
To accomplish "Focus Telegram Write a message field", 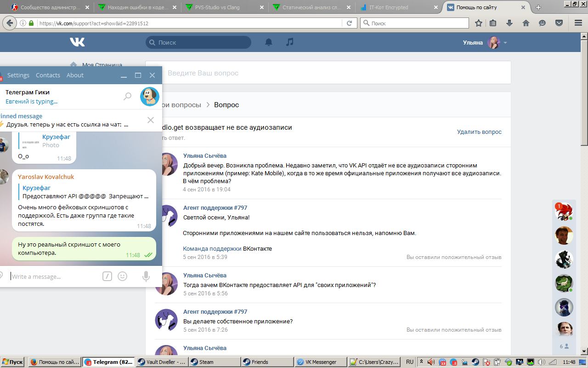I will (53, 276).
